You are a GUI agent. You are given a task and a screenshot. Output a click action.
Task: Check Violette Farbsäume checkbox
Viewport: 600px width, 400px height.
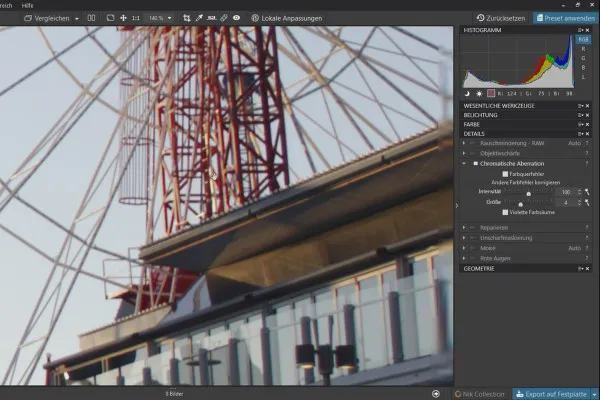(x=505, y=212)
